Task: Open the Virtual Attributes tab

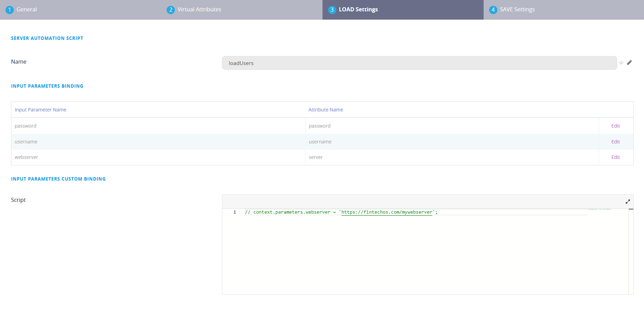Action: [x=199, y=10]
